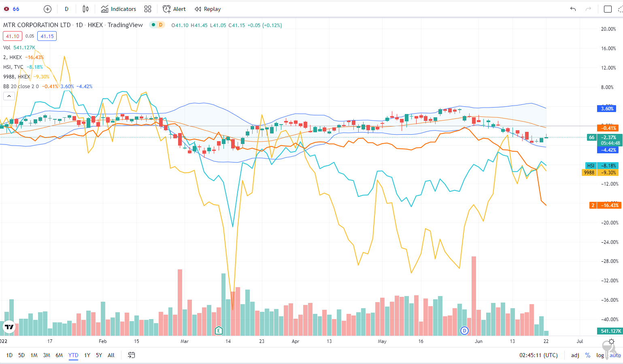Collapse the indicator legend with chevron
Screen dimensions: 623x364
pyautogui.click(x=9, y=96)
